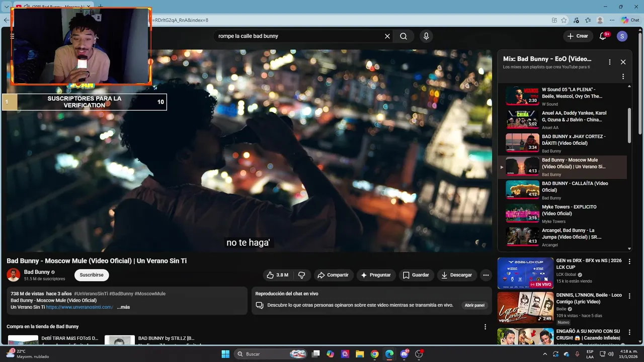Viewport: 644px width, 362px height.
Task: Save video with the Guardar button
Action: [416, 275]
